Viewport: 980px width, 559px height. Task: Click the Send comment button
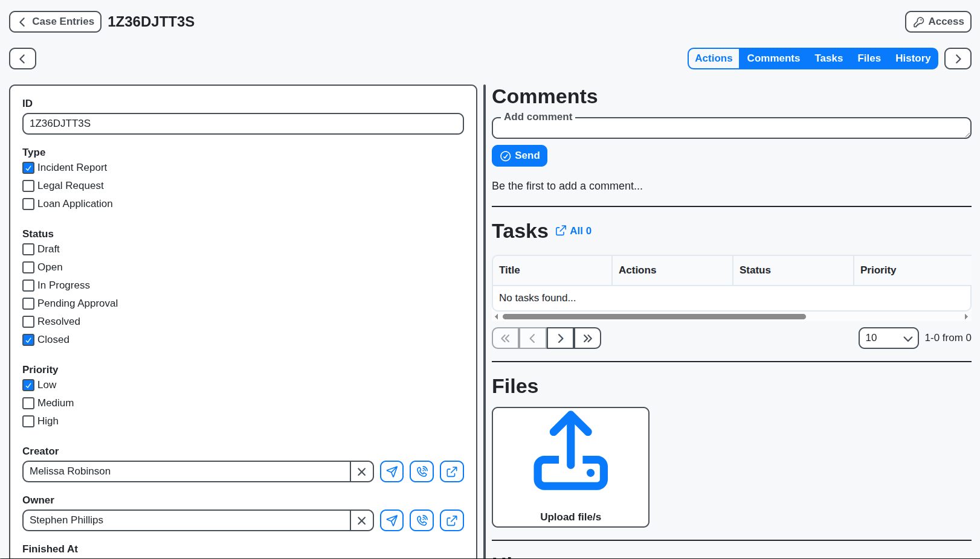coord(519,155)
